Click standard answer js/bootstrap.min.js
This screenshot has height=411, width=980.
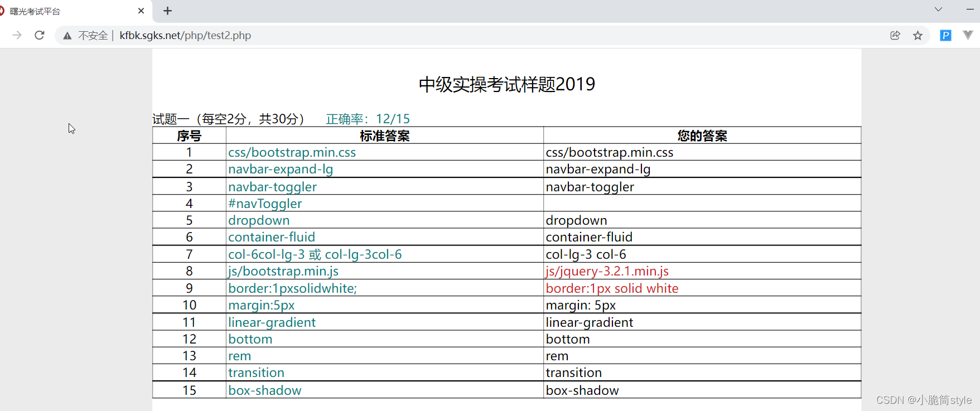tap(283, 271)
